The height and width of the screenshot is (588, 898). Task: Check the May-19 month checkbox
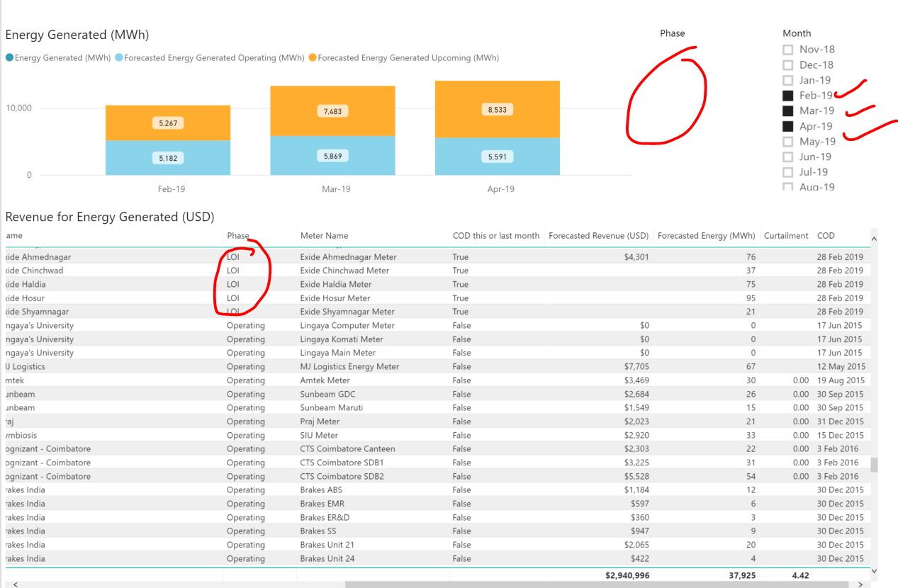(x=787, y=142)
